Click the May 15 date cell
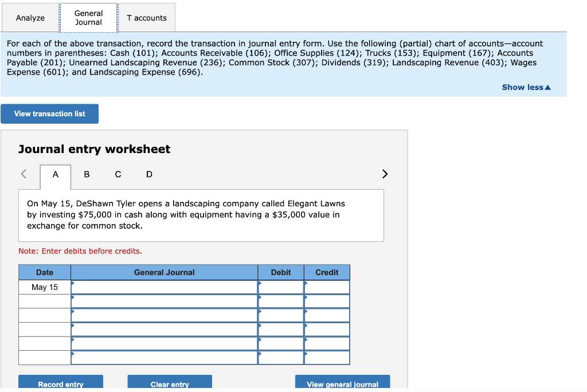The height and width of the screenshot is (392, 587). (45, 287)
